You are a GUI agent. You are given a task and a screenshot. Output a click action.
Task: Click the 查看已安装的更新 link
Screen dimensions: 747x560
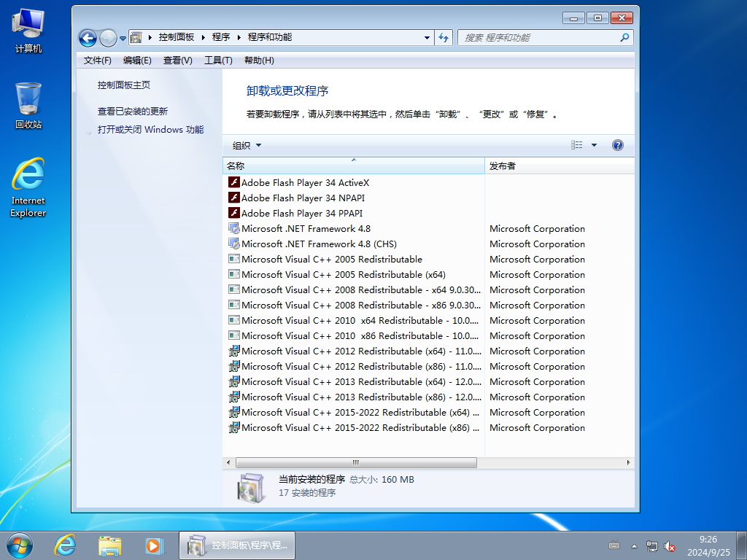tap(133, 112)
